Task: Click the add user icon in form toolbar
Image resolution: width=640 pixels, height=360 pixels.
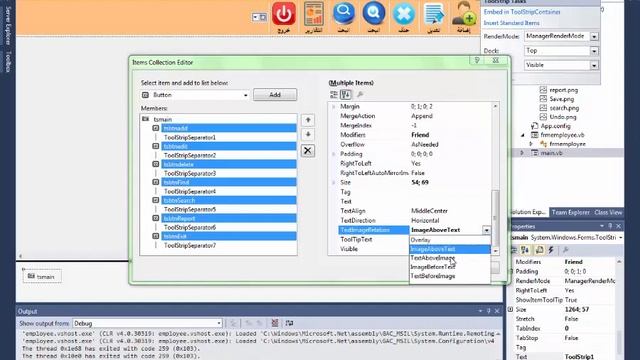Action: (x=464, y=13)
